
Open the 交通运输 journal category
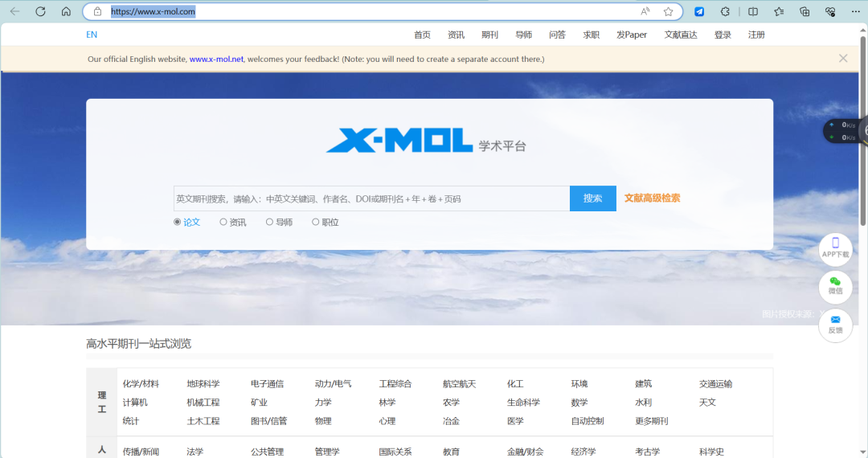pos(716,384)
